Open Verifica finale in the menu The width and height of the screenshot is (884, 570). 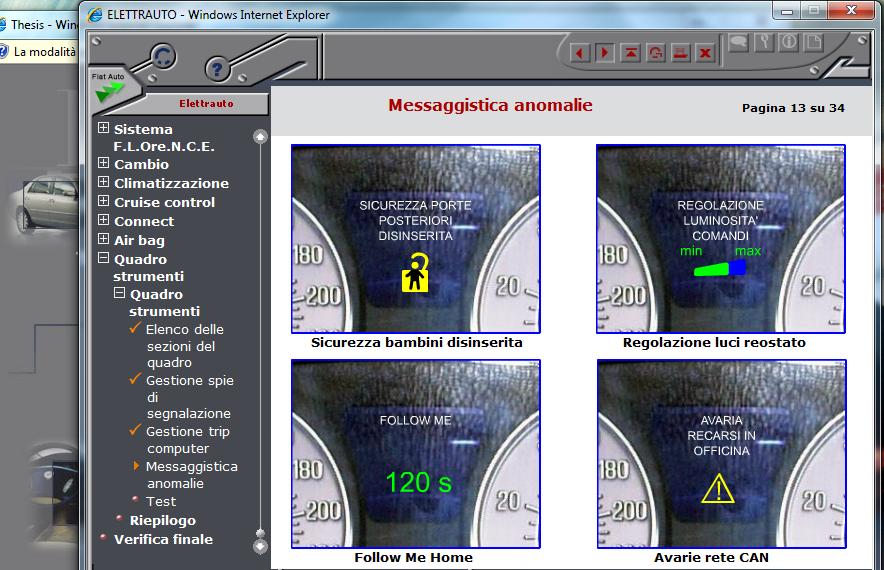coord(163,540)
